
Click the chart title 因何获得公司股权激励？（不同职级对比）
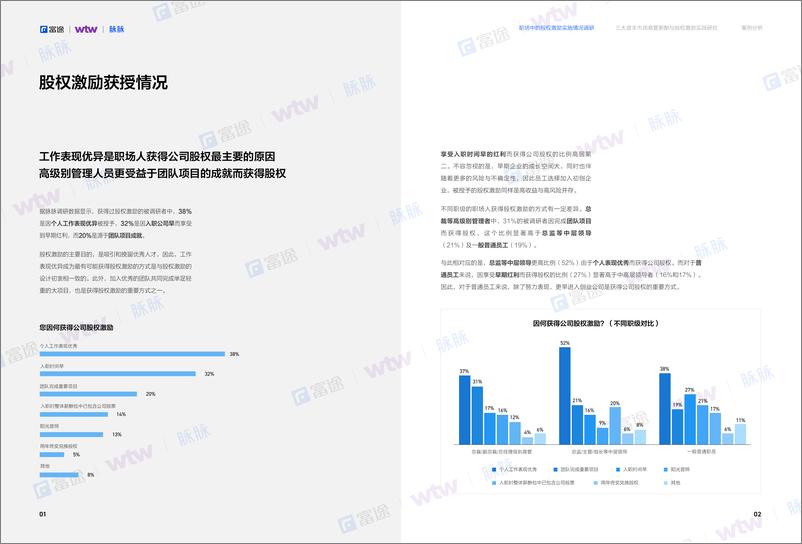[x=596, y=323]
